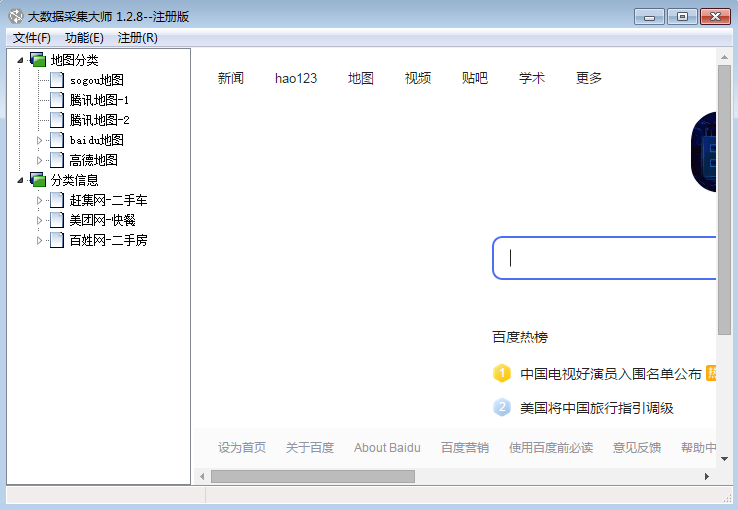Click the rank 1 badge in 百度热榜
The width and height of the screenshot is (738, 510).
click(502, 373)
